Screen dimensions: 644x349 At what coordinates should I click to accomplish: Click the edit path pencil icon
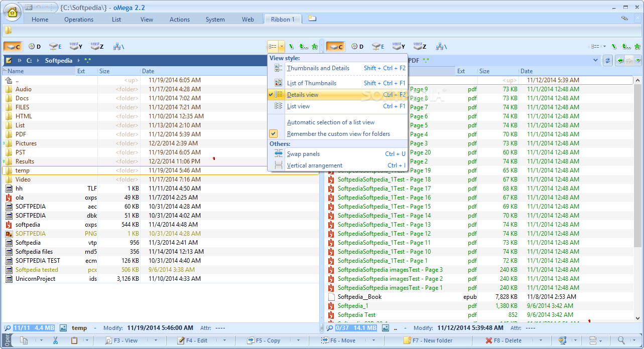click(x=9, y=61)
